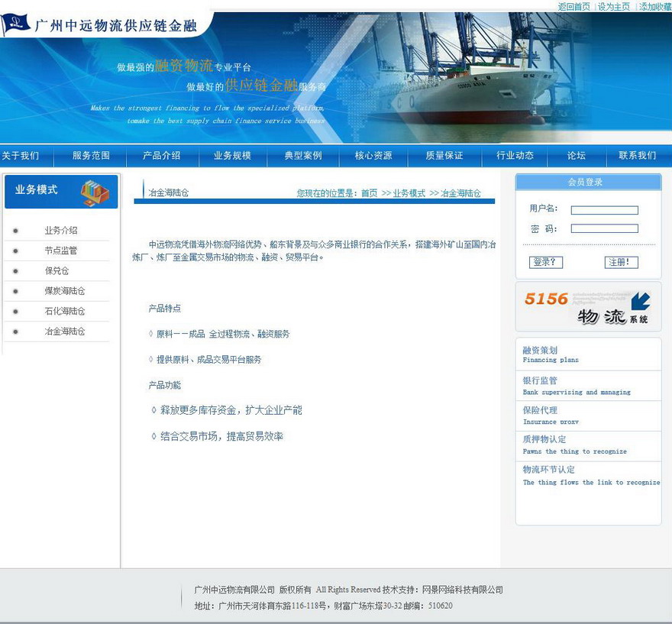Open the 物流环节认定 link
Viewport: 672px width, 624px height.
(591, 476)
